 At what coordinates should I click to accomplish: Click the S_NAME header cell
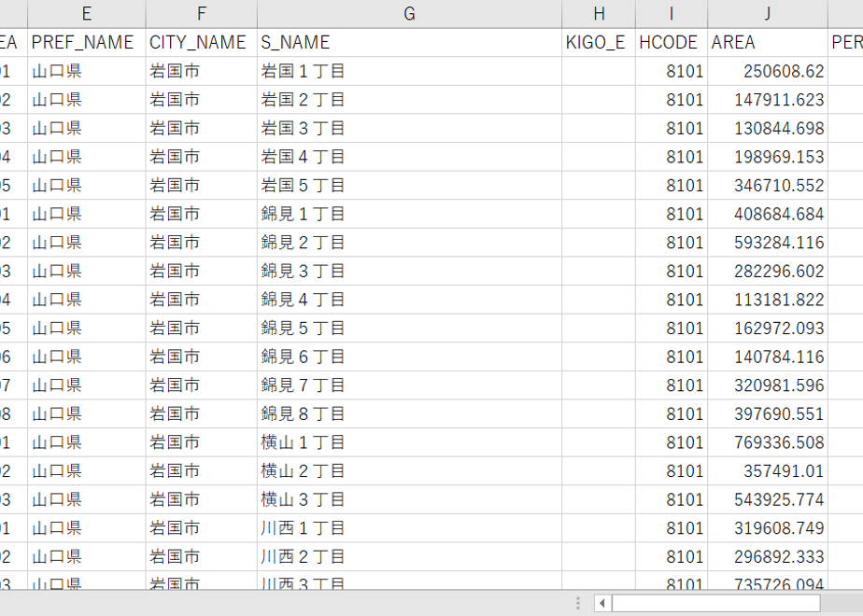point(409,42)
